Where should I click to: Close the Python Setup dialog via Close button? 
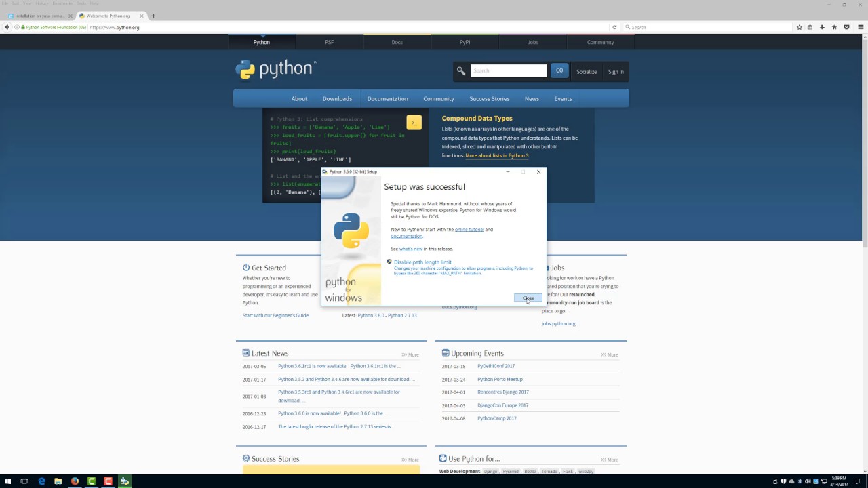(528, 298)
